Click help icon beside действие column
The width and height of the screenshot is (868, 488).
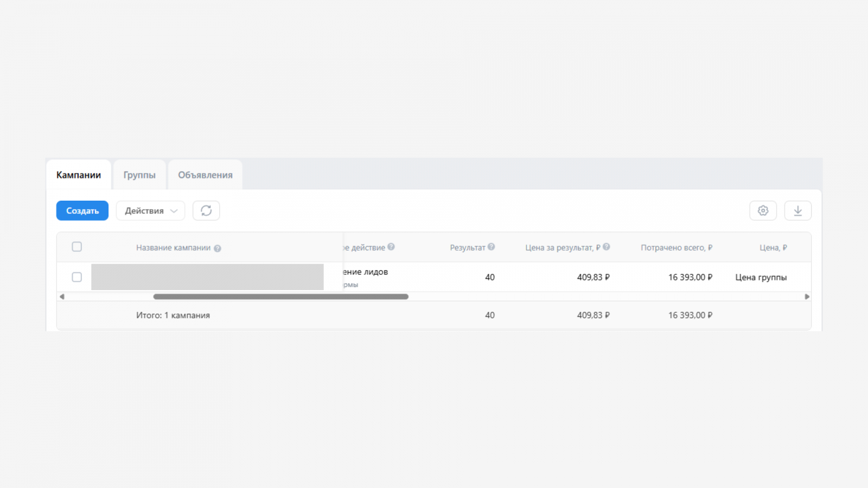[x=391, y=247]
